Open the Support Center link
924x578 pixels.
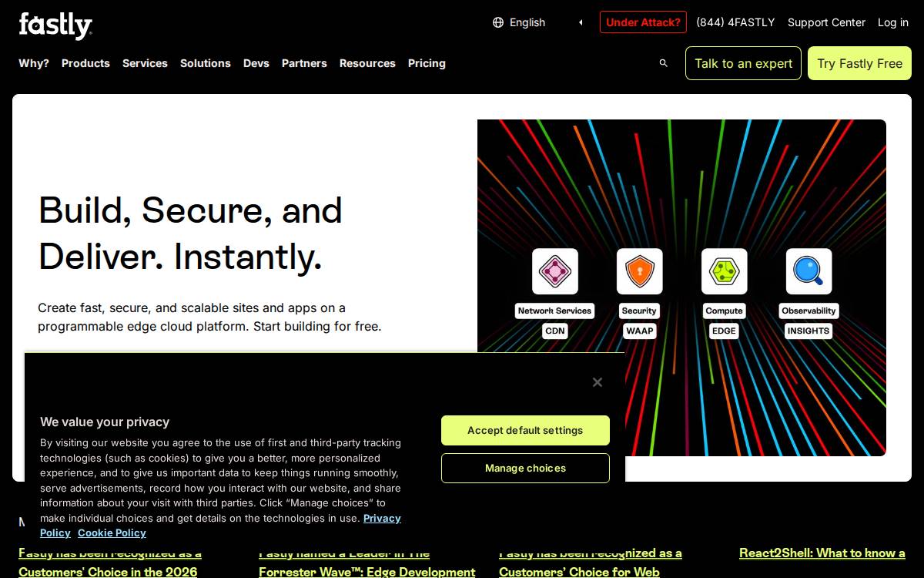click(826, 22)
